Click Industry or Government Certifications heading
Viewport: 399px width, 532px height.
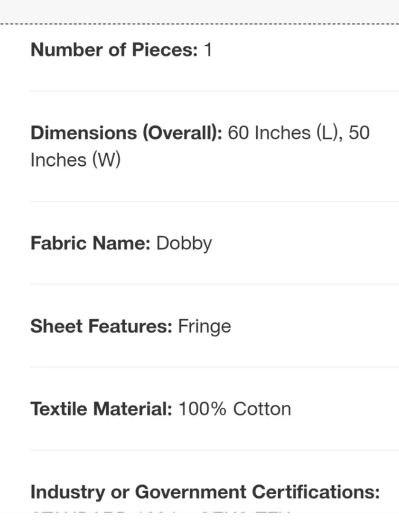point(205,492)
